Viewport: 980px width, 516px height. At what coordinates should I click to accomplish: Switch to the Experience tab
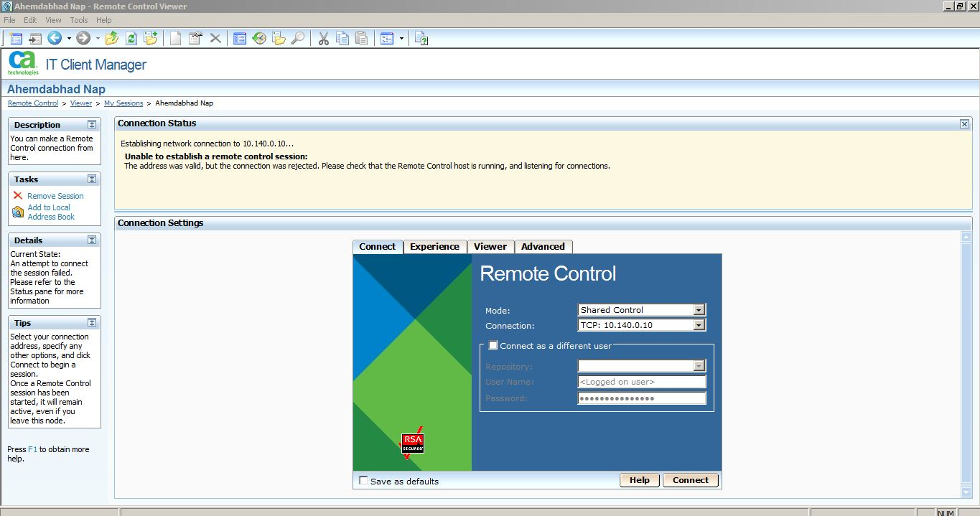(434, 246)
